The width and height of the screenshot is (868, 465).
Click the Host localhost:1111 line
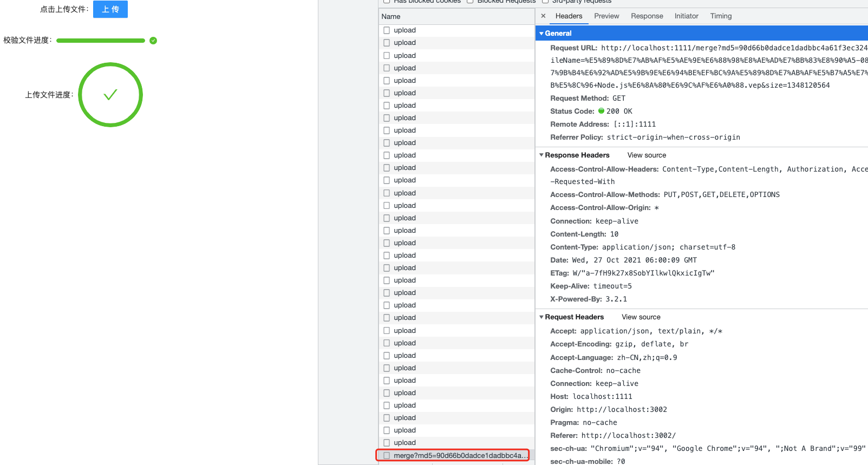pyautogui.click(x=591, y=396)
